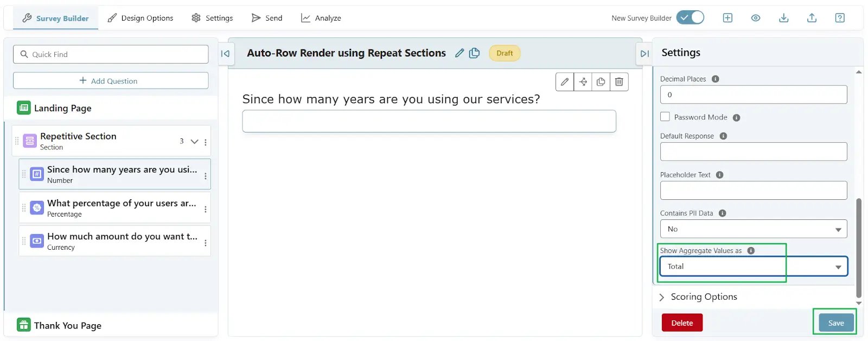Viewport: 868px width, 341px height.
Task: Click Show Aggregate Values info icon
Action: pos(751,250)
